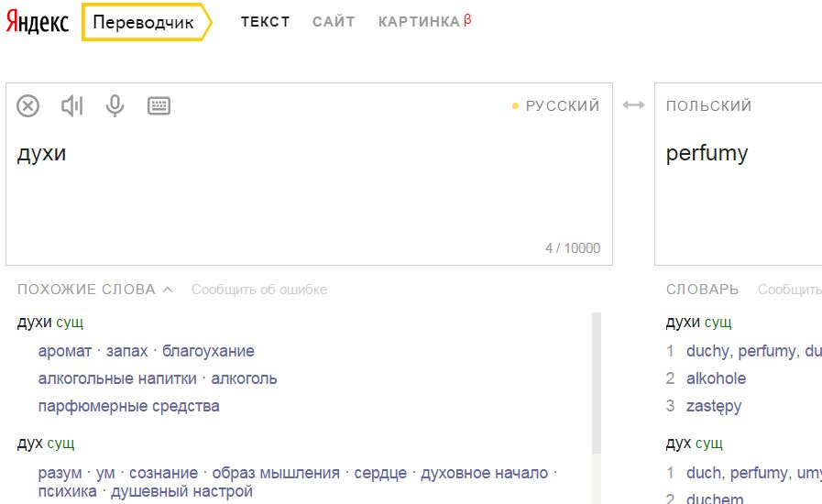The height and width of the screenshot is (504, 822).
Task: Select the synonym духовное начало
Action: (485, 473)
